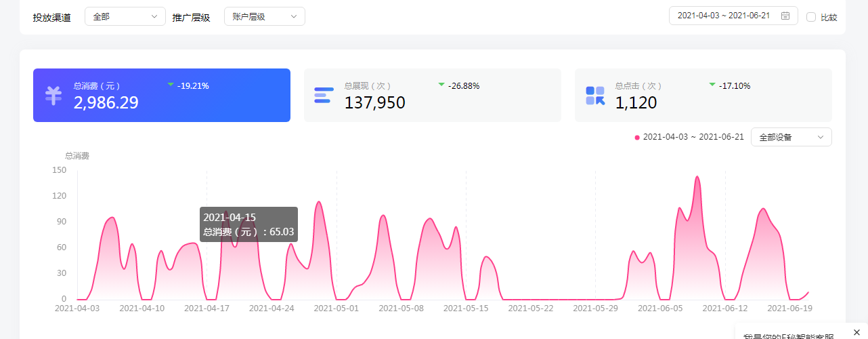Viewport: 868px width, 339px height.
Task: Click the chevron arrow in 全部 dropdown
Action: 154,16
